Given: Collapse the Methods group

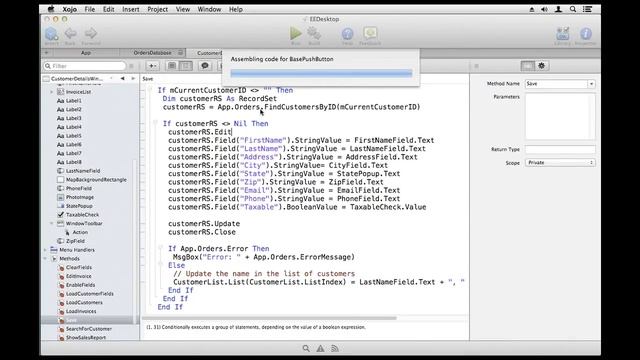Looking at the screenshot, I should pyautogui.click(x=45, y=259).
